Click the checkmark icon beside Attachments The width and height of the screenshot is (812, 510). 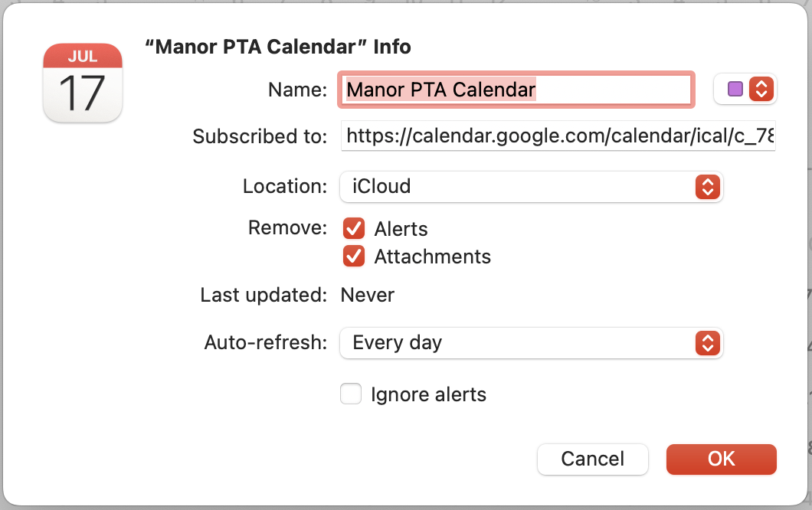click(353, 257)
